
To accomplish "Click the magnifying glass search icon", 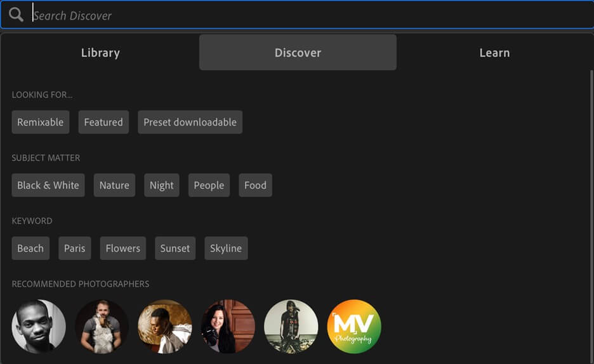I will point(16,15).
